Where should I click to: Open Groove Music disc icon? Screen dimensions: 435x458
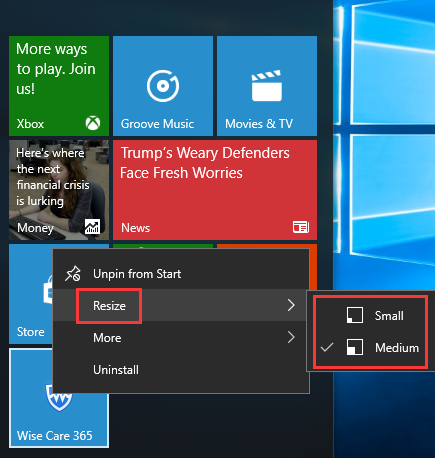coord(163,86)
